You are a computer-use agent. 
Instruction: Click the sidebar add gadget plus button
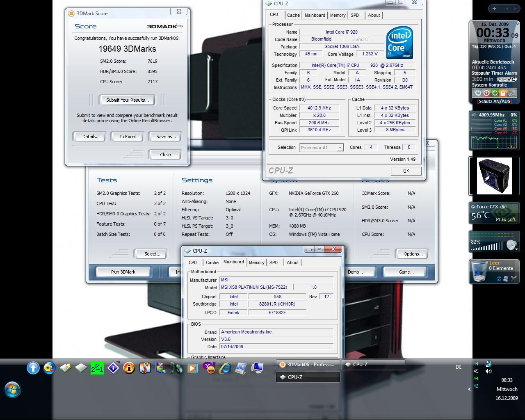point(494,8)
